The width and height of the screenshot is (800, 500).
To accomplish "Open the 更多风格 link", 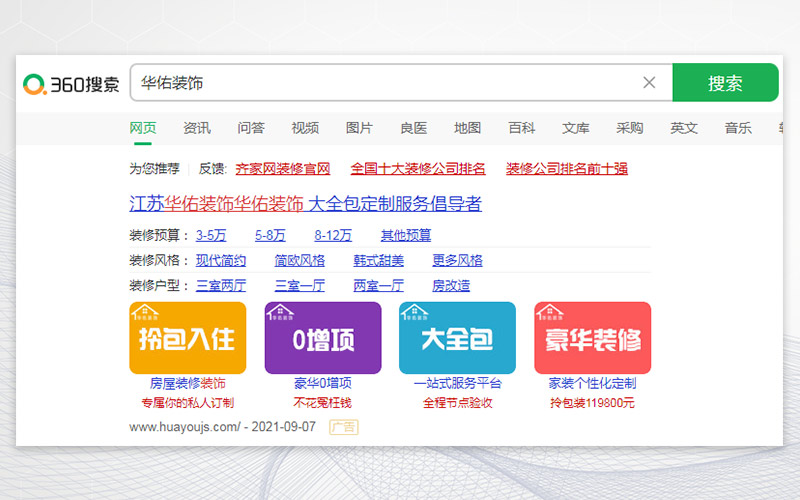I will tap(457, 260).
